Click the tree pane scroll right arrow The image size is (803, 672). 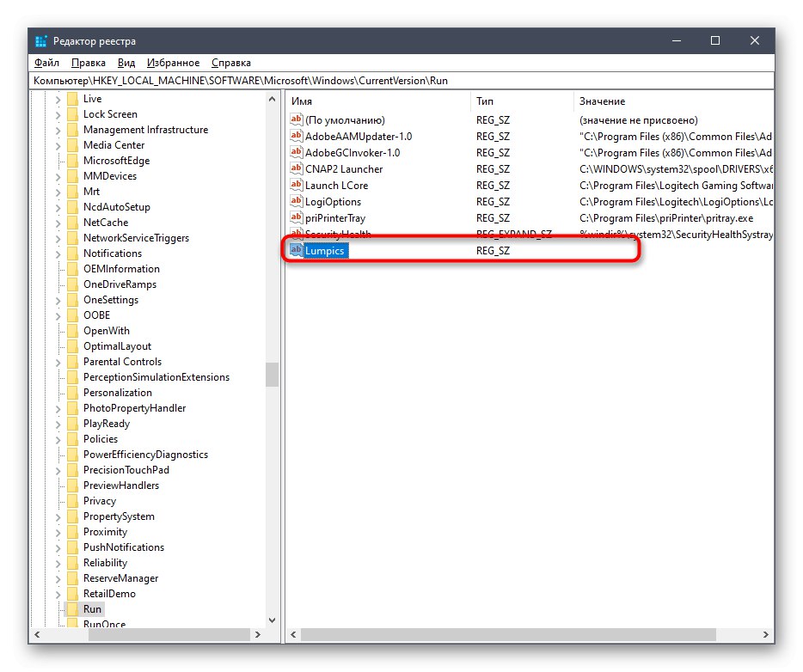pyautogui.click(x=258, y=634)
